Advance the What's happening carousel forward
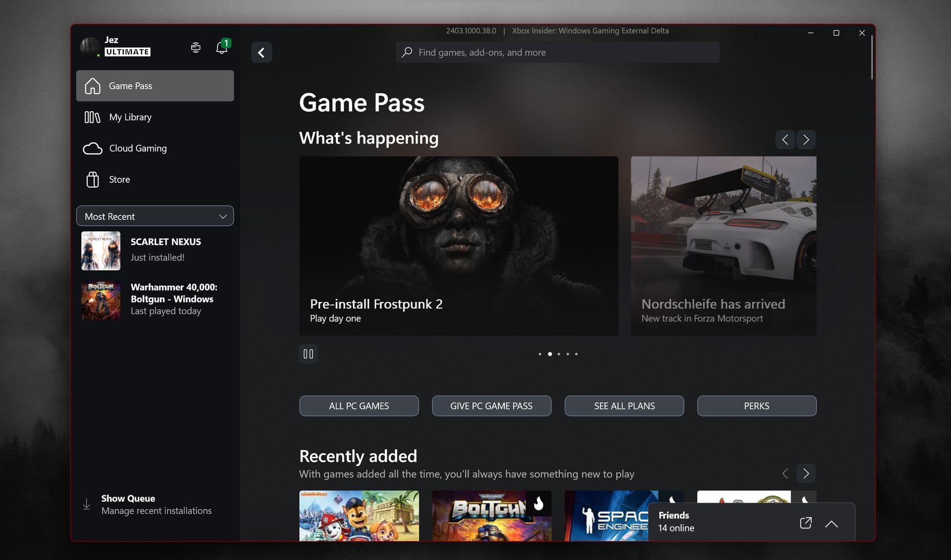951x560 pixels. pyautogui.click(x=806, y=140)
